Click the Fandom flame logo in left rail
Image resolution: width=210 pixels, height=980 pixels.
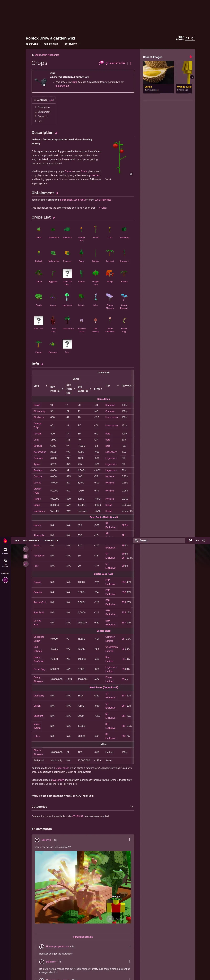coord(5,541)
